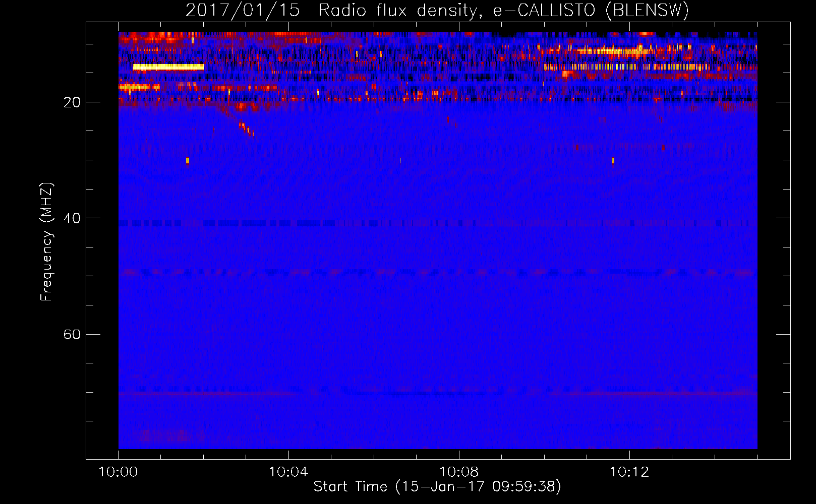The image size is (816, 504).
Task: Click the 'Frequency (MHZ)' y-axis label
Action: (46, 242)
